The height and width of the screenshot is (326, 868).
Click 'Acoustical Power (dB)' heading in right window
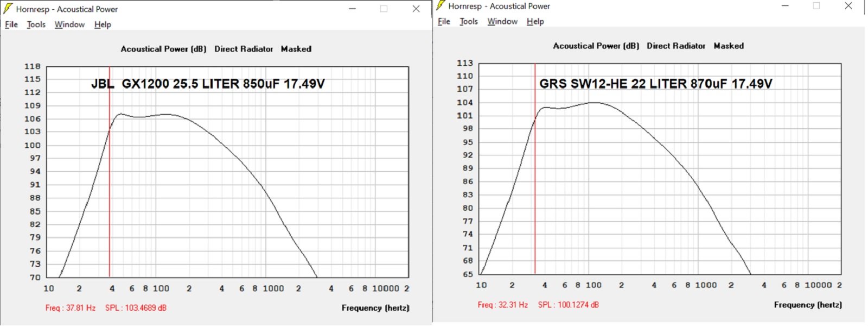coord(596,46)
